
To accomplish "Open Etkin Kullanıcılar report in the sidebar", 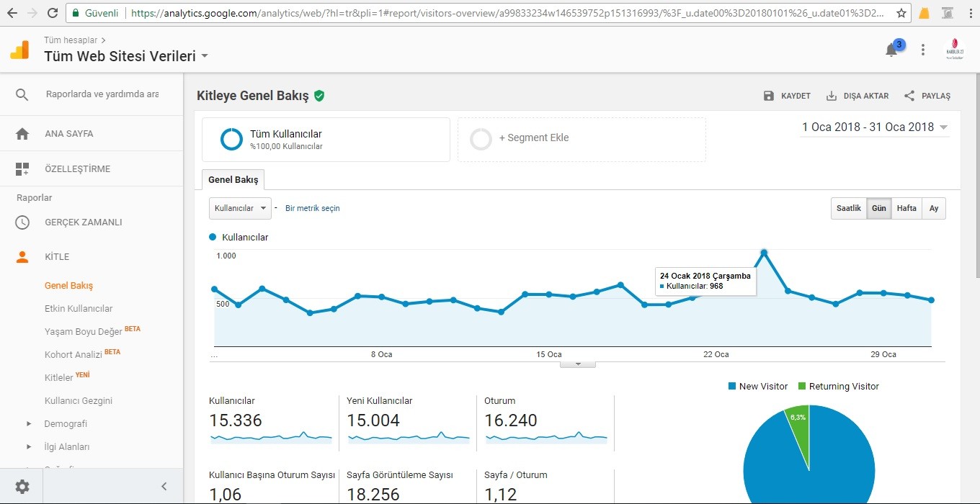I will (x=79, y=309).
